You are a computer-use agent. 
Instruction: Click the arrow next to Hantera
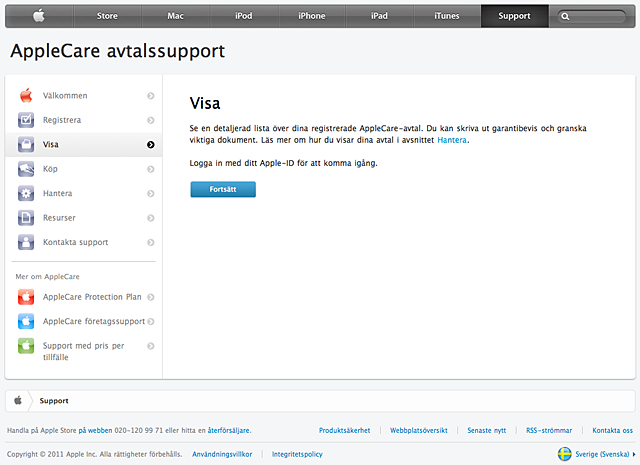pyautogui.click(x=151, y=194)
